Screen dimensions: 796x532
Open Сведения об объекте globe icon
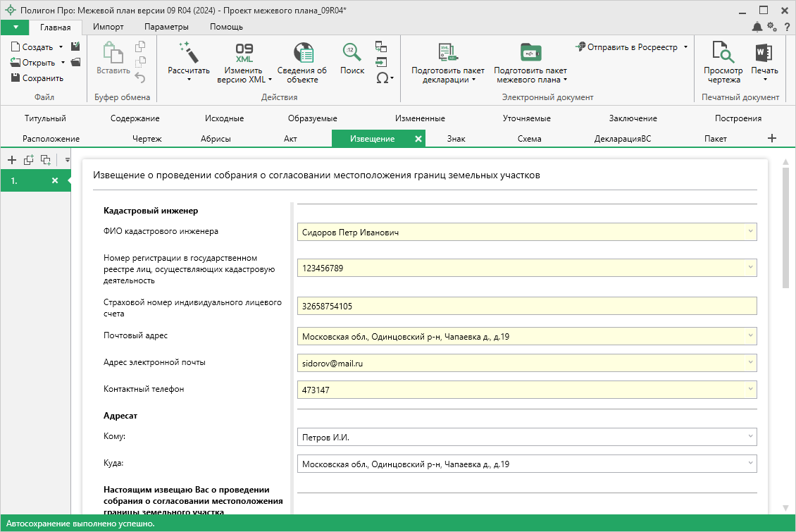[302, 52]
